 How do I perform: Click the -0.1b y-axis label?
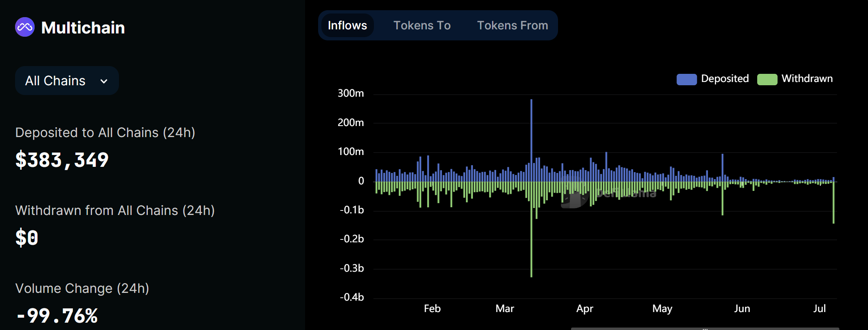(352, 210)
